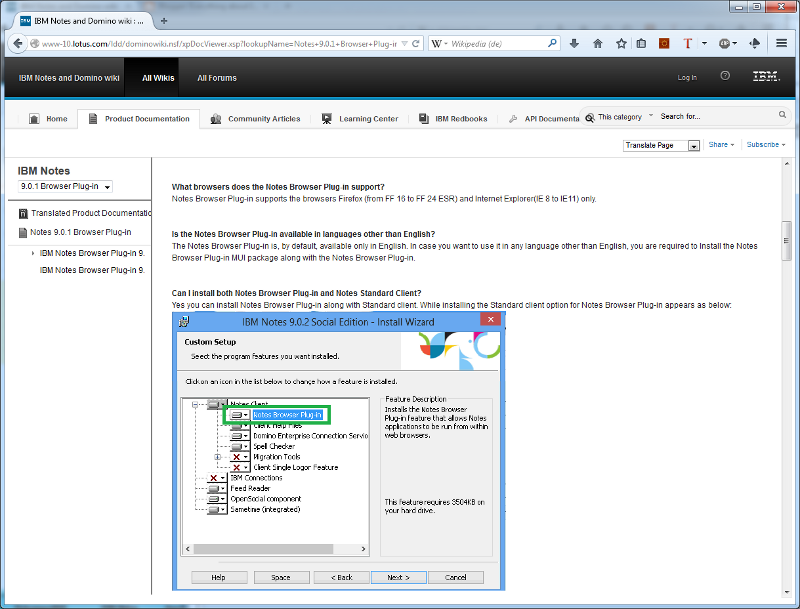Viewport: 800px width, 609px height.
Task: Click the Log In link
Action: [687, 78]
